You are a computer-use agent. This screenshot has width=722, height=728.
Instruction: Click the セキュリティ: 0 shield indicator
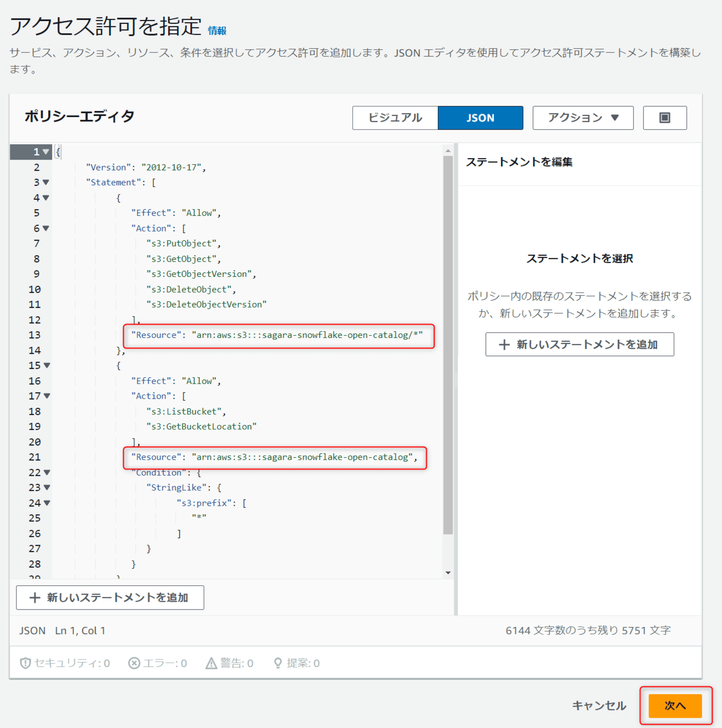[x=65, y=663]
